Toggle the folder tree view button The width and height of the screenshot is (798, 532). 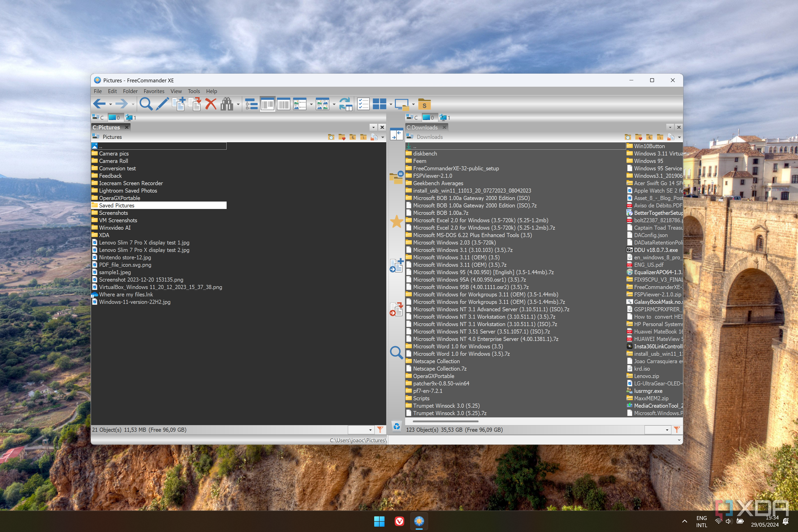pyautogui.click(x=251, y=104)
